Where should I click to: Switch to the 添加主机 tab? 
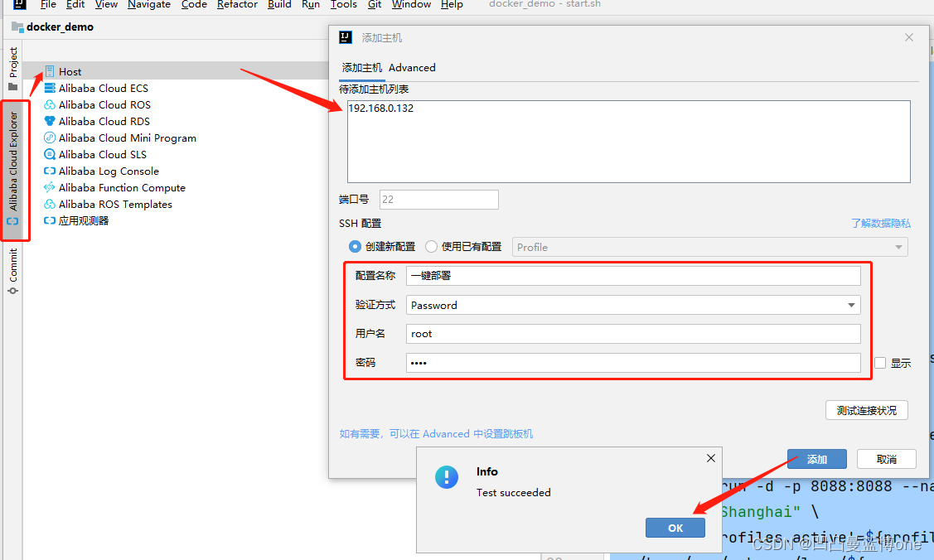click(361, 68)
